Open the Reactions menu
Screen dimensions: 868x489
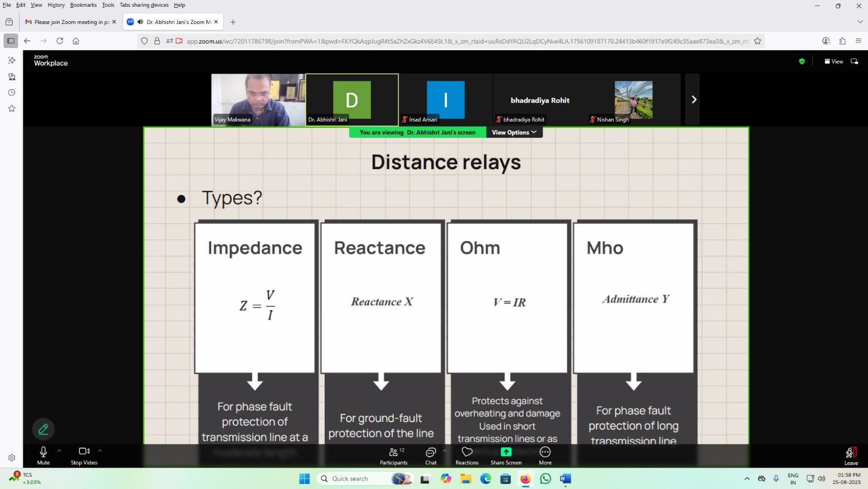point(467,455)
